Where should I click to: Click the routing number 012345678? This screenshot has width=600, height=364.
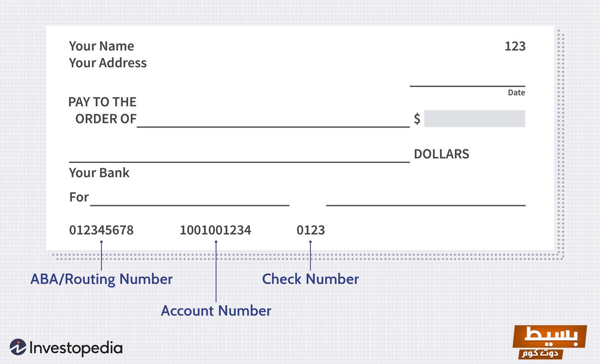[101, 230]
